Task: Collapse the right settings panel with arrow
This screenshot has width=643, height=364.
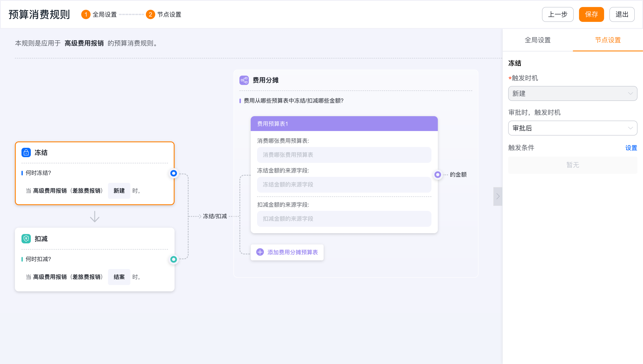Action: point(498,196)
